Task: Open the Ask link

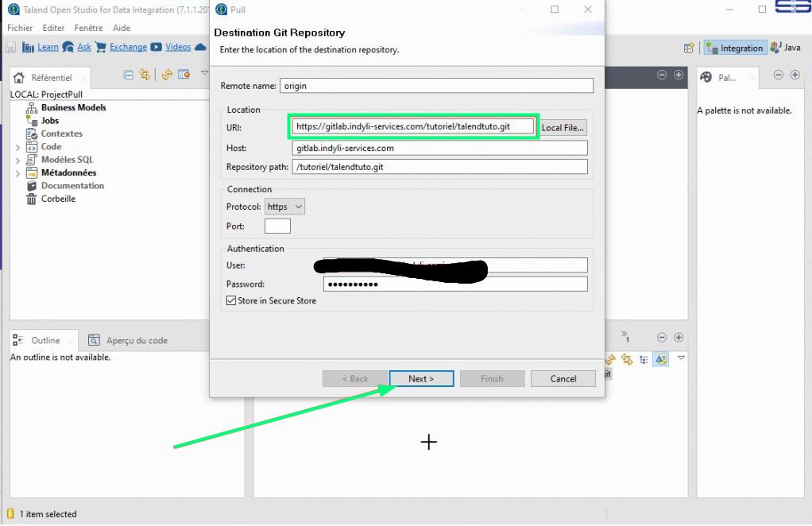Action: 84,47
